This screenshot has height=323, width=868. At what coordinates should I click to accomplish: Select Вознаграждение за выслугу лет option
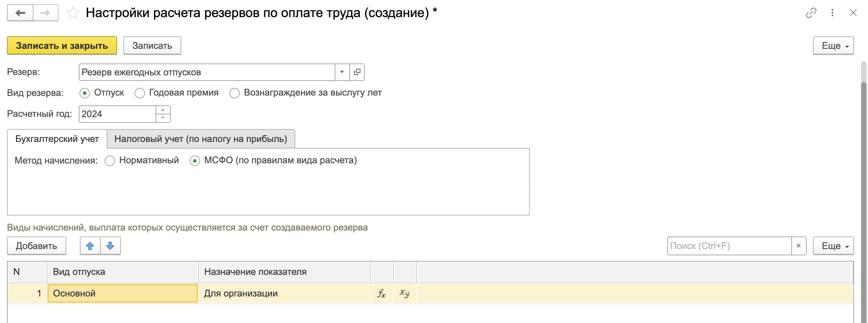click(x=235, y=93)
